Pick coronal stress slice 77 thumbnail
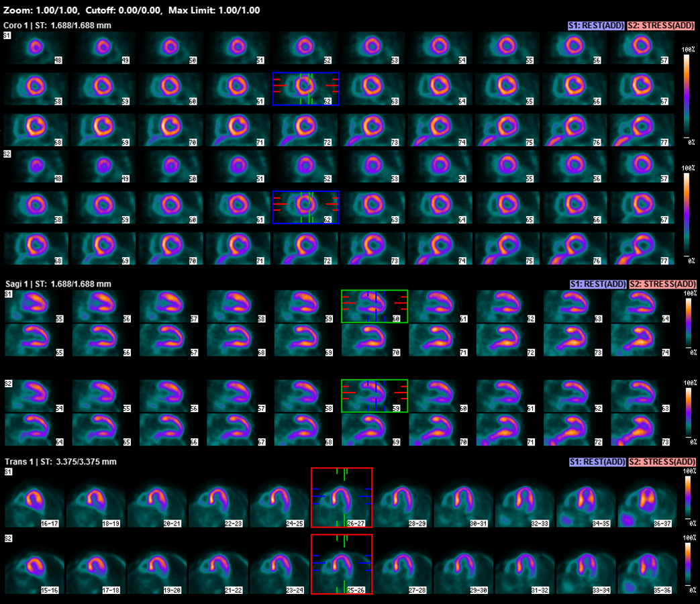Image resolution: width=700 pixels, height=604 pixels. (x=642, y=248)
